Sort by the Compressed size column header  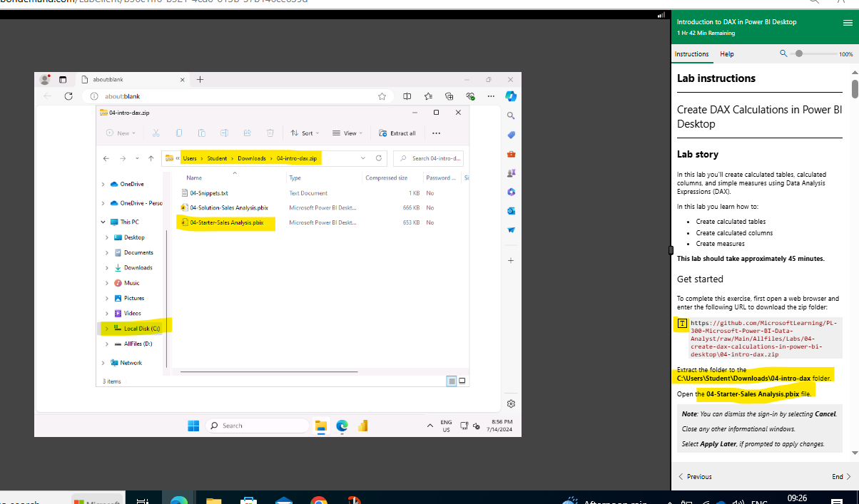pos(387,178)
